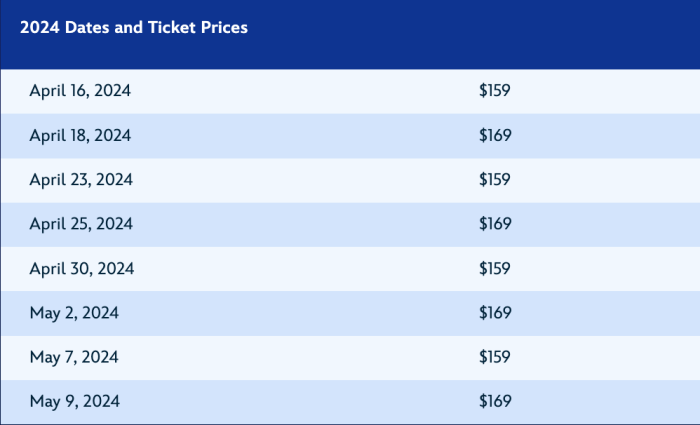
Task: Click the $159 price for April 30
Action: pos(495,269)
